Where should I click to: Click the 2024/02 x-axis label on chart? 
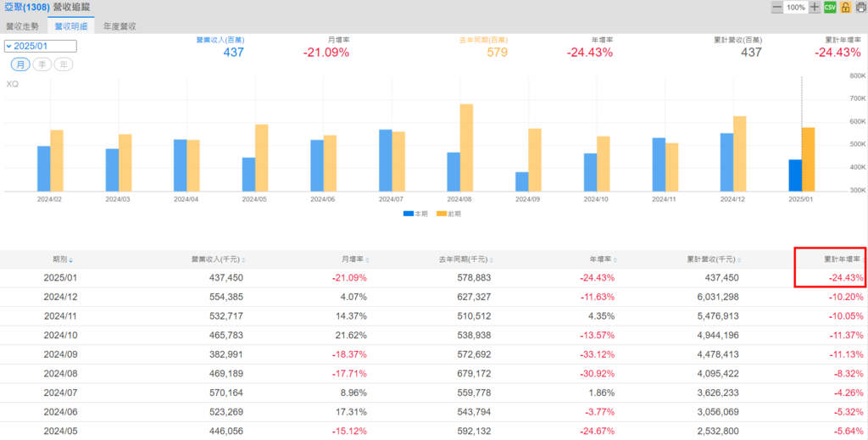[x=50, y=198]
